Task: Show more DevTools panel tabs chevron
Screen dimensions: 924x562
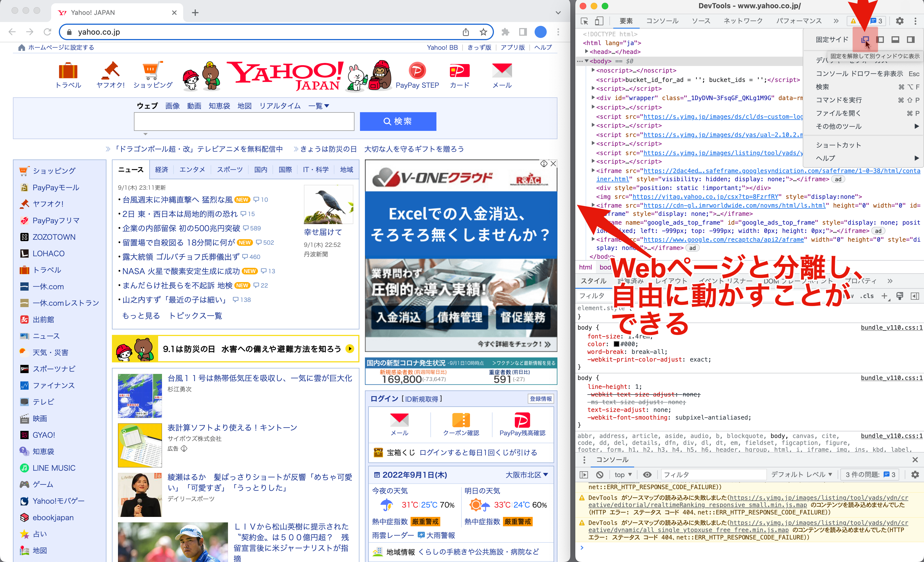Action: [x=836, y=21]
